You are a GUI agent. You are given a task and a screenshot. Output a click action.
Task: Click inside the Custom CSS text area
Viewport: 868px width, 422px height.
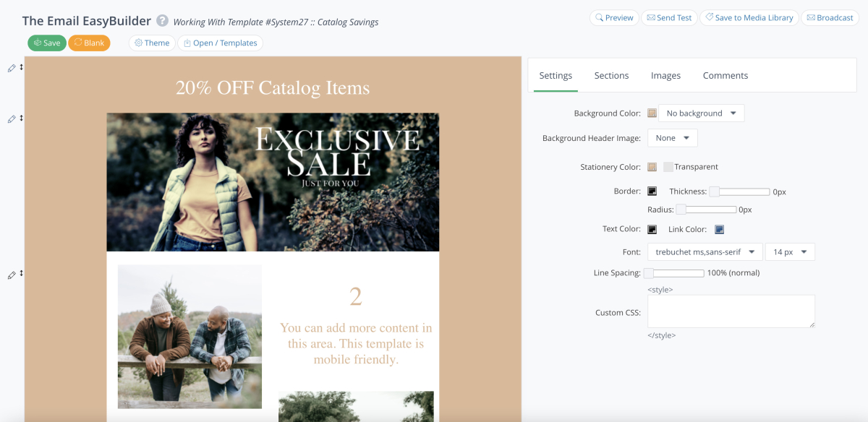pyautogui.click(x=731, y=311)
